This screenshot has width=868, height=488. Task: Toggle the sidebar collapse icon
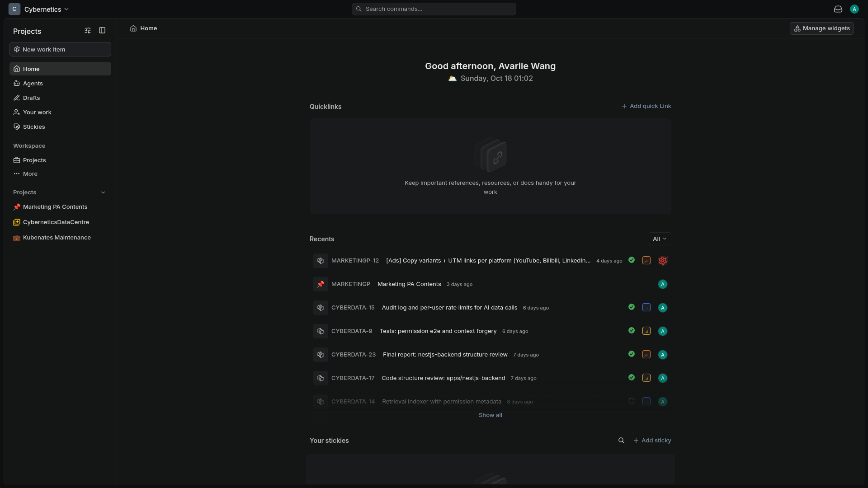102,30
